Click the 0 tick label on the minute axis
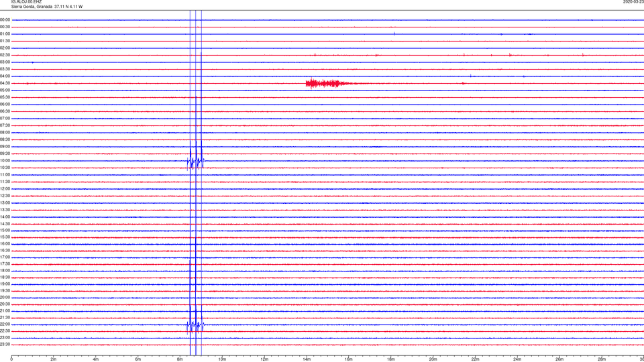The width and height of the screenshot is (644, 362). 11,359
